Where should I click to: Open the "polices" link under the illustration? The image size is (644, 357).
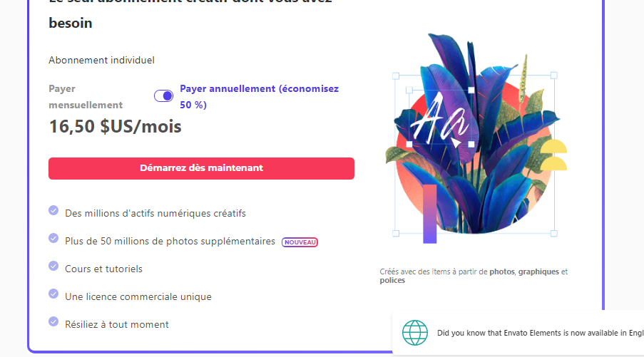[x=392, y=281]
